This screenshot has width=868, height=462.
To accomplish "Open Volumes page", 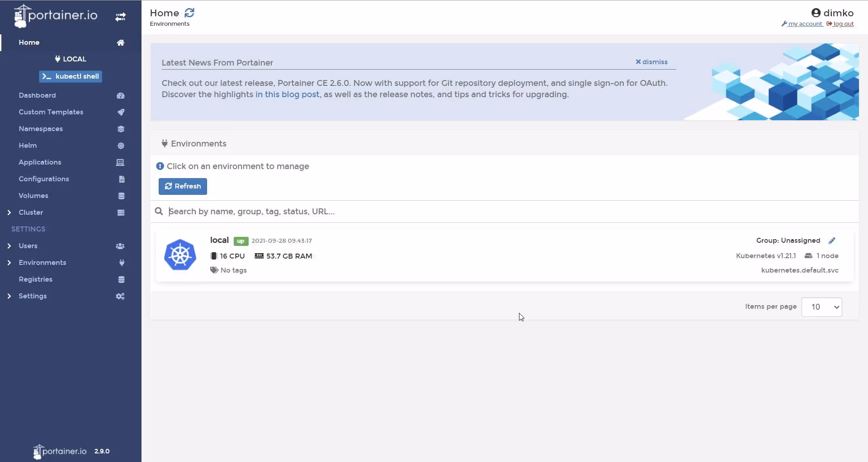I will 33,196.
